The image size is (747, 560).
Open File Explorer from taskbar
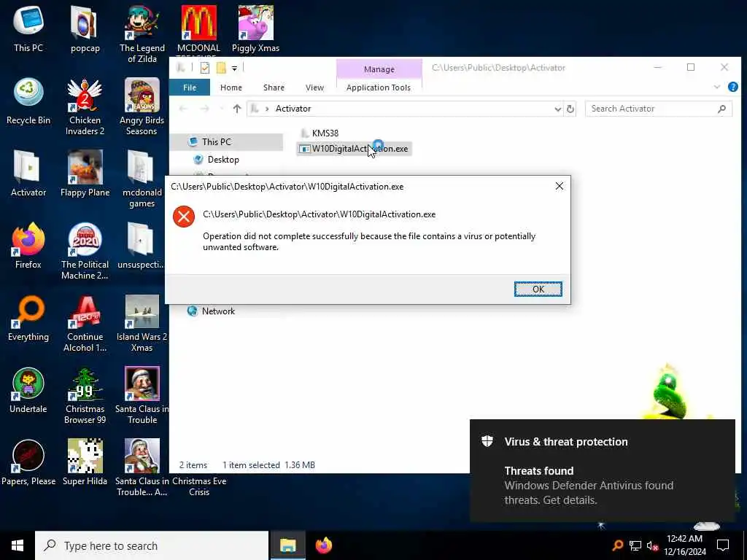287,545
